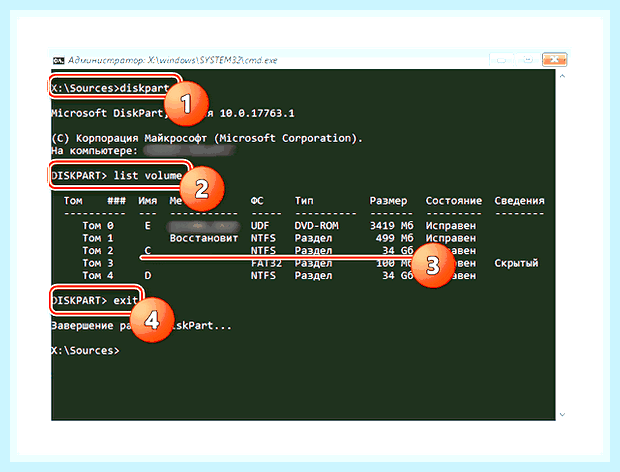Image resolution: width=620 pixels, height=472 pixels.
Task: Click the scrollbar down arrow
Action: coord(562,415)
